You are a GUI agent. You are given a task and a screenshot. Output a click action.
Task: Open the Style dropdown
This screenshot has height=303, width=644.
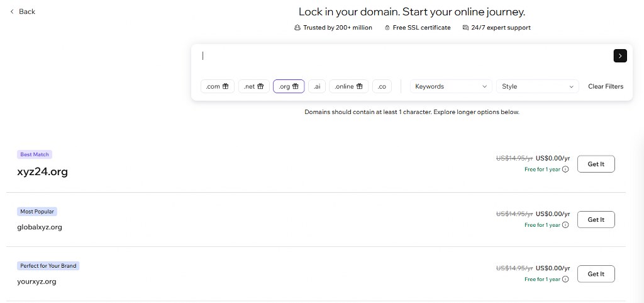tap(538, 86)
